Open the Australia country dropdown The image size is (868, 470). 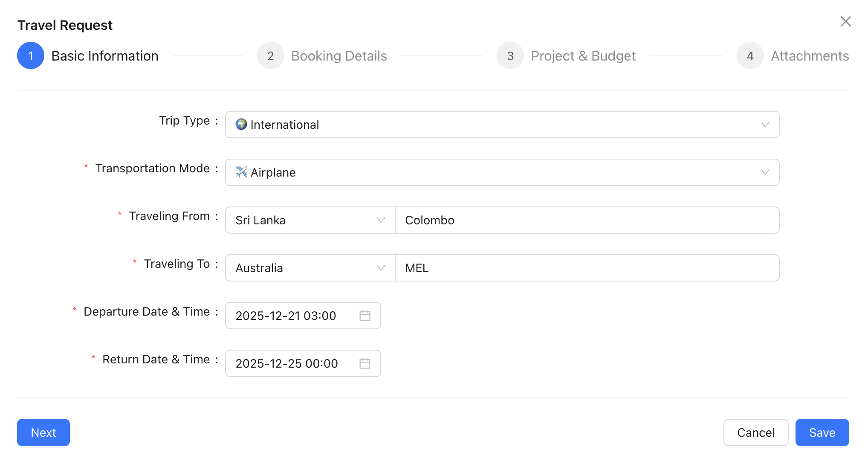pyautogui.click(x=310, y=268)
